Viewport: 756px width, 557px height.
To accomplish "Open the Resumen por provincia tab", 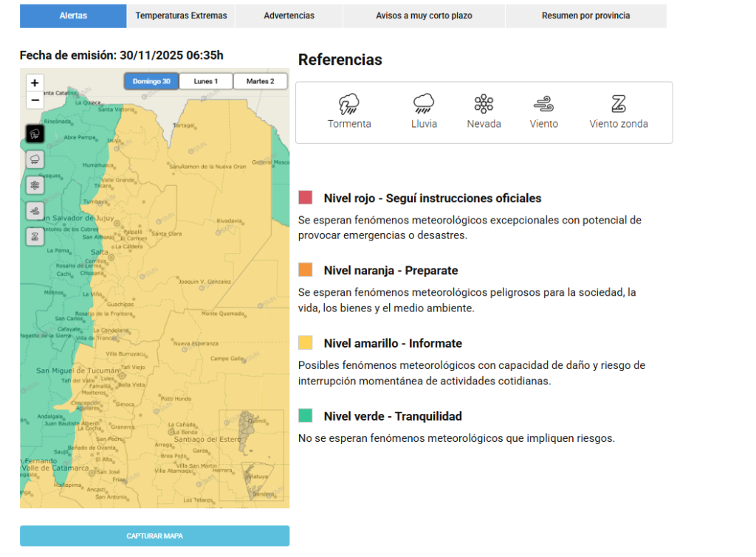I will pos(585,15).
